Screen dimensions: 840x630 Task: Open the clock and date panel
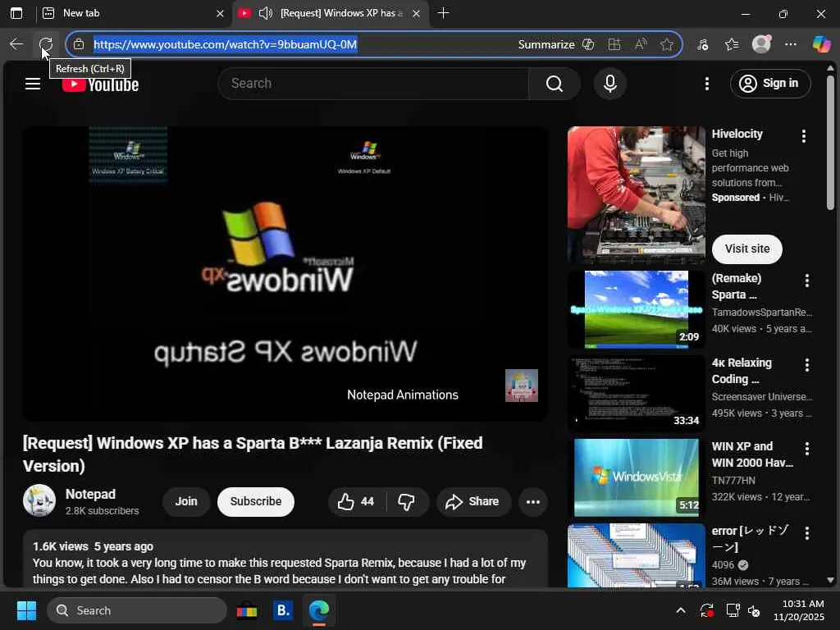[x=799, y=610]
